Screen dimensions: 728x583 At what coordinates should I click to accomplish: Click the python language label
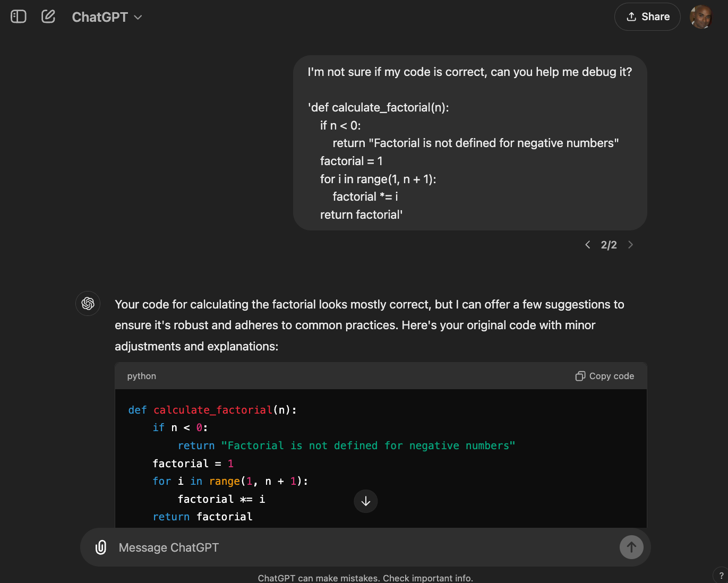(142, 376)
